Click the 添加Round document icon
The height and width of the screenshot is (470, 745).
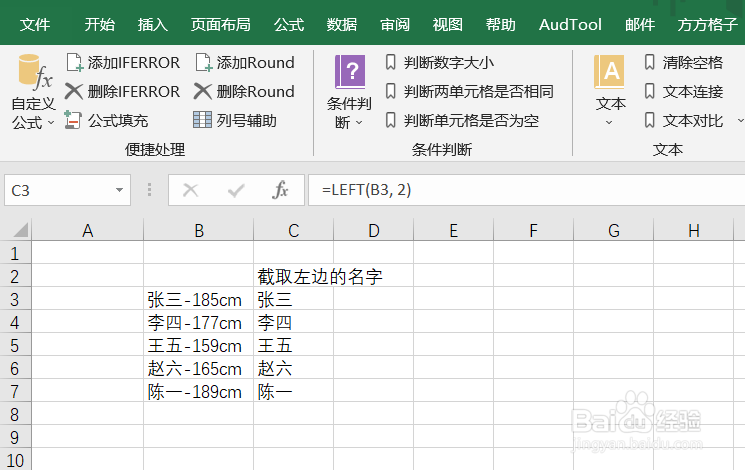(x=204, y=63)
